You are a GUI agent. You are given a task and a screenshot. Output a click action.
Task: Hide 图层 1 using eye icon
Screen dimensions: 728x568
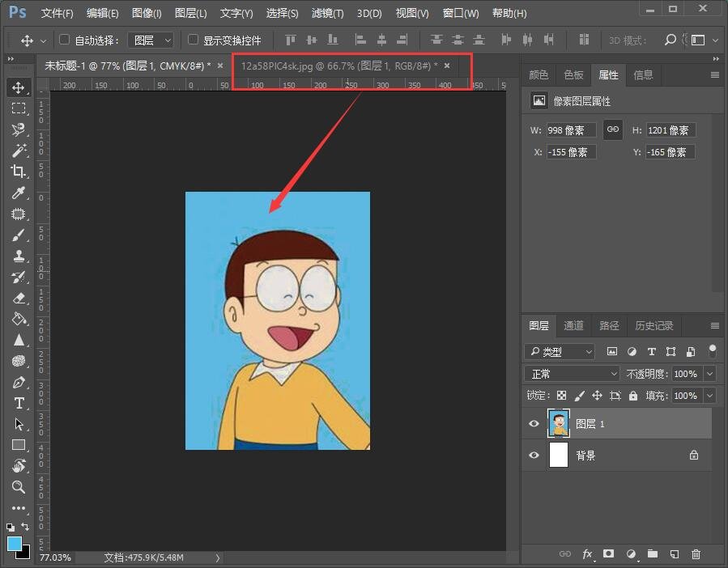coord(534,424)
